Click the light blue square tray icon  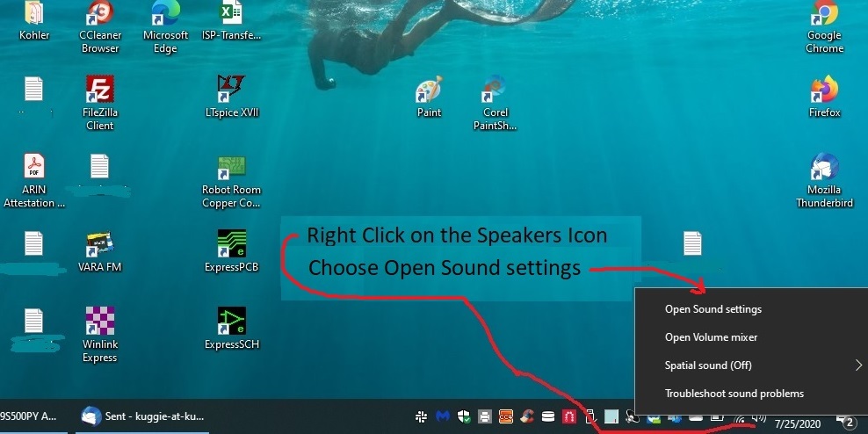click(x=611, y=416)
